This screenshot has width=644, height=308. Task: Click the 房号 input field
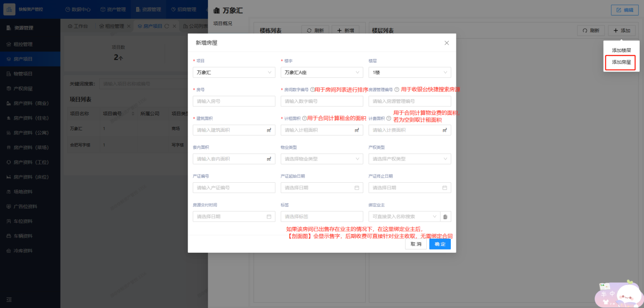[x=234, y=101]
